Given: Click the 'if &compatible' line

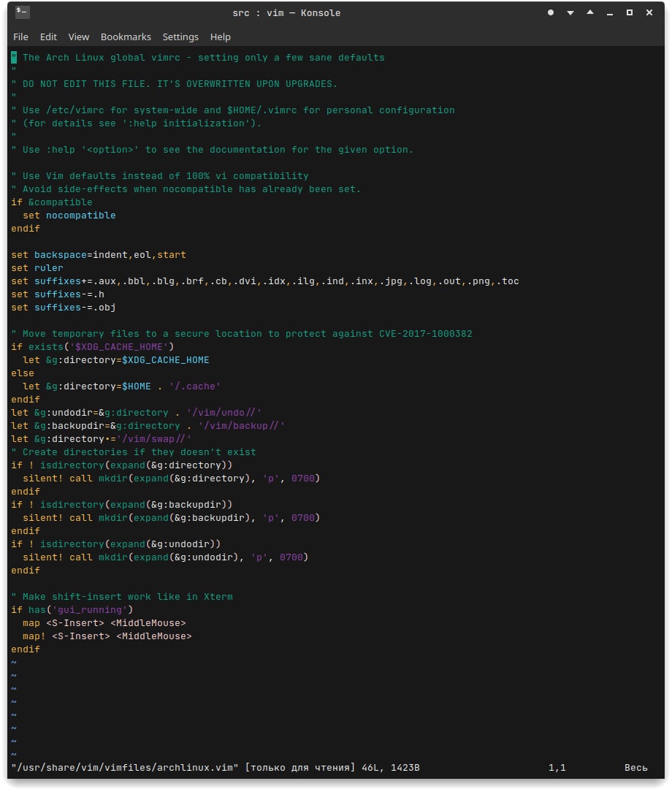Looking at the screenshot, I should 52,202.
